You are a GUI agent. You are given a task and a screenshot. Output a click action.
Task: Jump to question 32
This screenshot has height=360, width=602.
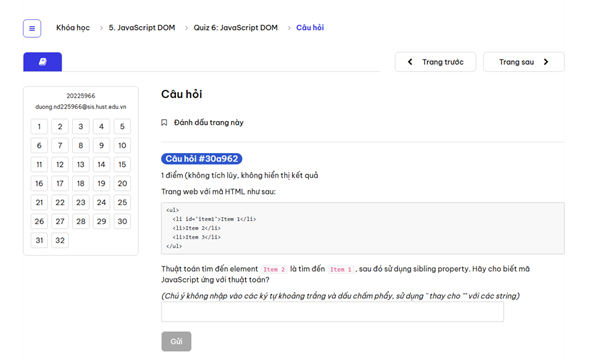click(x=60, y=240)
